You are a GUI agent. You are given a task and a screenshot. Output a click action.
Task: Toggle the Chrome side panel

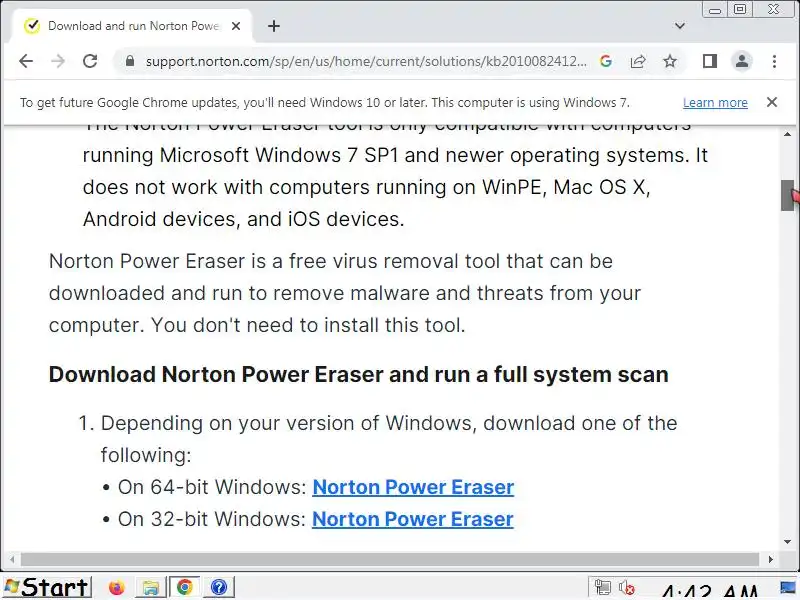(x=710, y=61)
